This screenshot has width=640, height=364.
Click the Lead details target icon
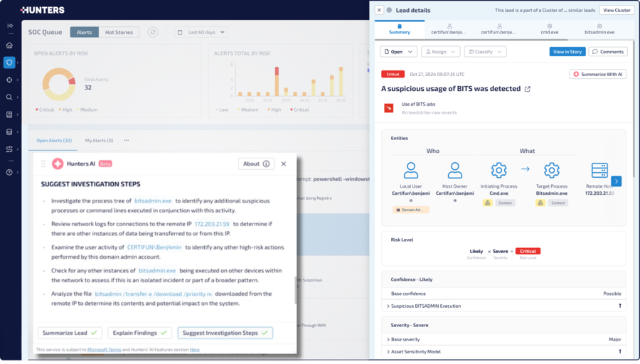(390, 10)
